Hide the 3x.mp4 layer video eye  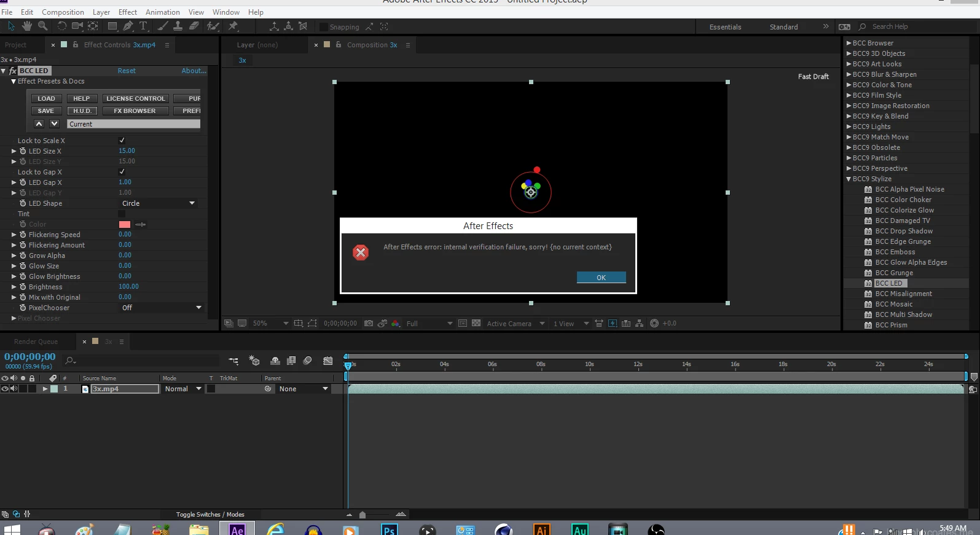5,389
